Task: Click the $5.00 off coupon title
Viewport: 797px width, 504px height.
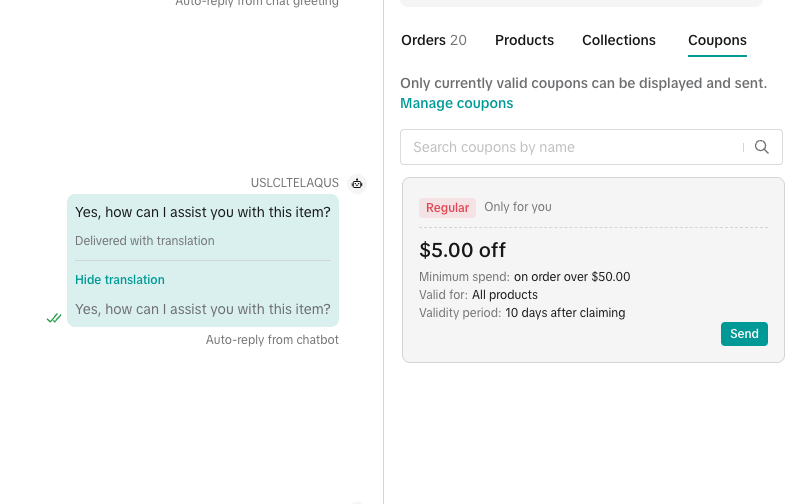Action: (462, 250)
